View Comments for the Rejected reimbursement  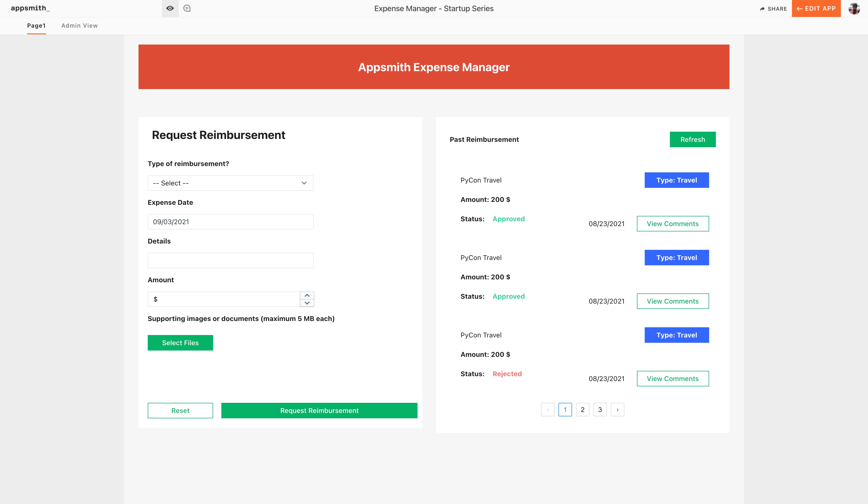coord(673,379)
